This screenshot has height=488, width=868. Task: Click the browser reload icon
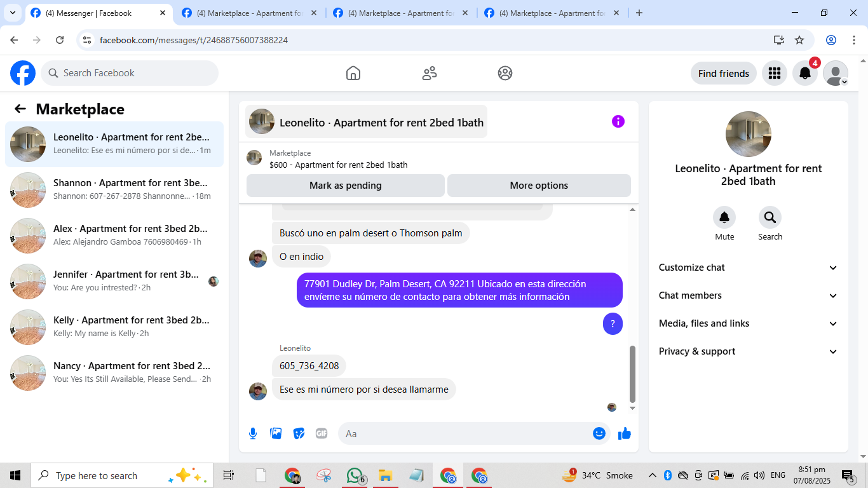[x=60, y=40]
